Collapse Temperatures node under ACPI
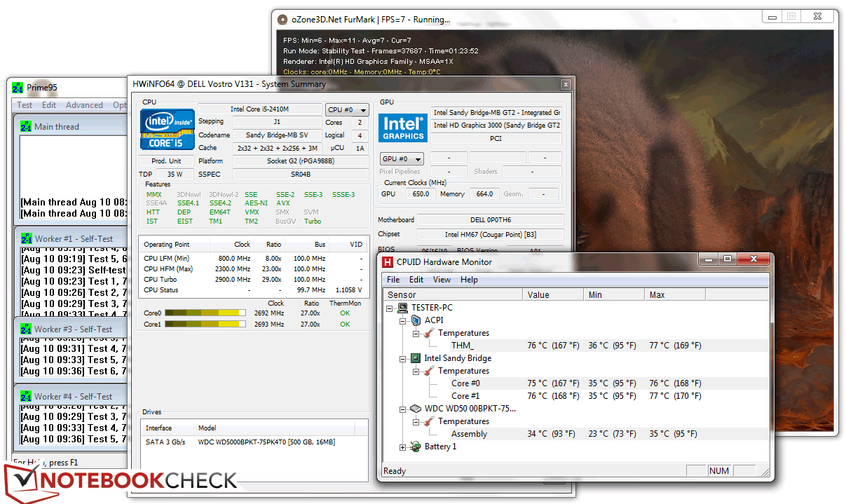Image resolution: width=846 pixels, height=504 pixels. point(416,333)
